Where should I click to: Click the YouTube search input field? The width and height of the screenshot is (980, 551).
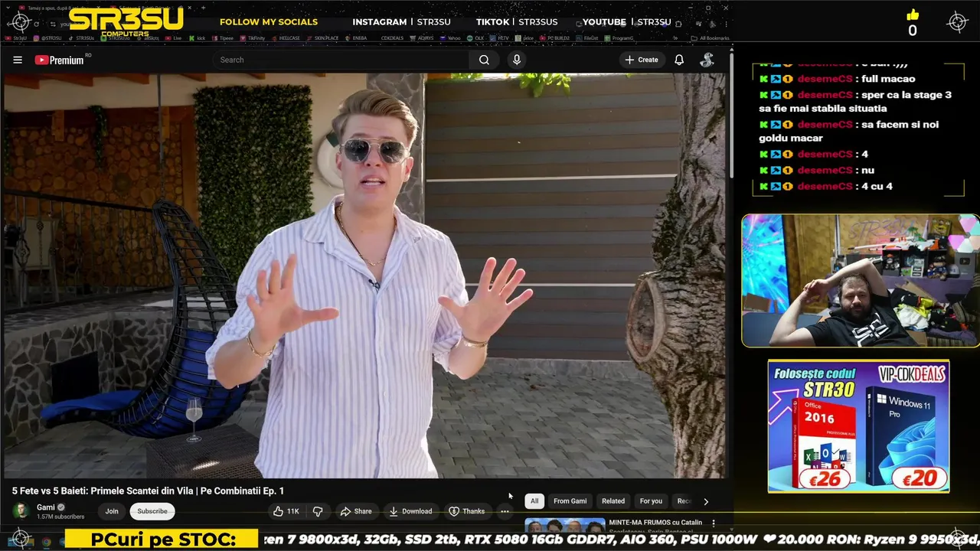(x=341, y=60)
